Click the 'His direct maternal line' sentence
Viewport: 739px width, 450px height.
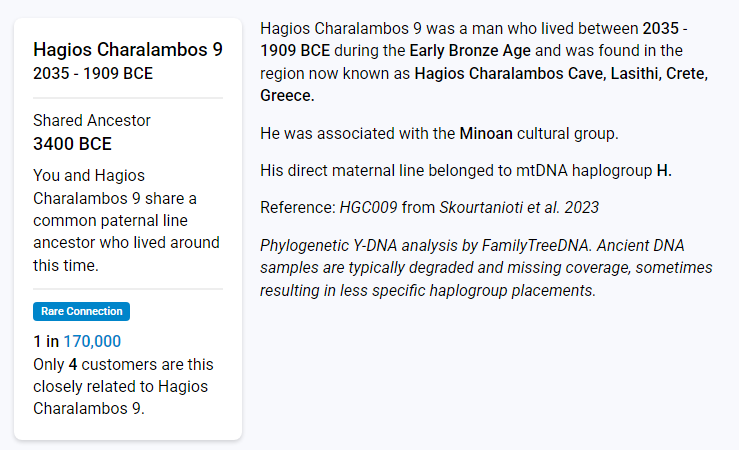point(466,171)
